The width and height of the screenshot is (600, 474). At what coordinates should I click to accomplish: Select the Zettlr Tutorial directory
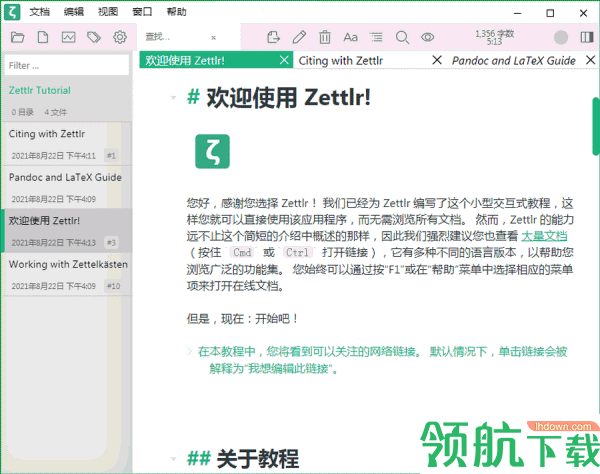(x=39, y=90)
